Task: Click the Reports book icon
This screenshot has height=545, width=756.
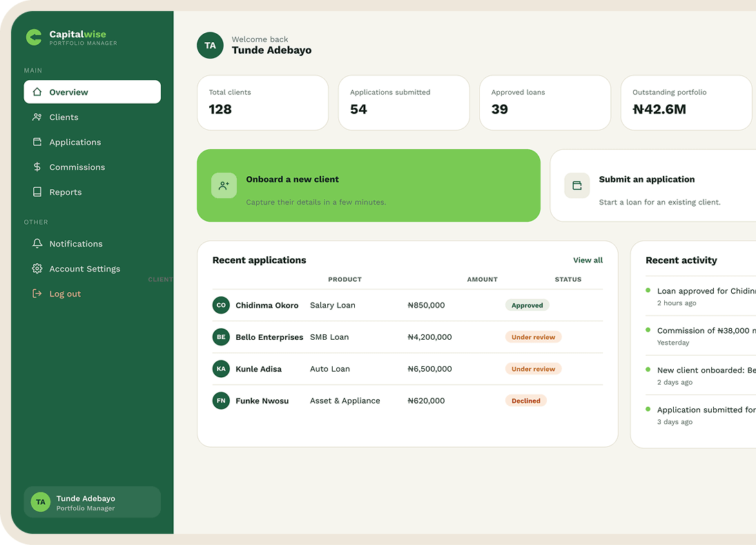Action: (37, 192)
